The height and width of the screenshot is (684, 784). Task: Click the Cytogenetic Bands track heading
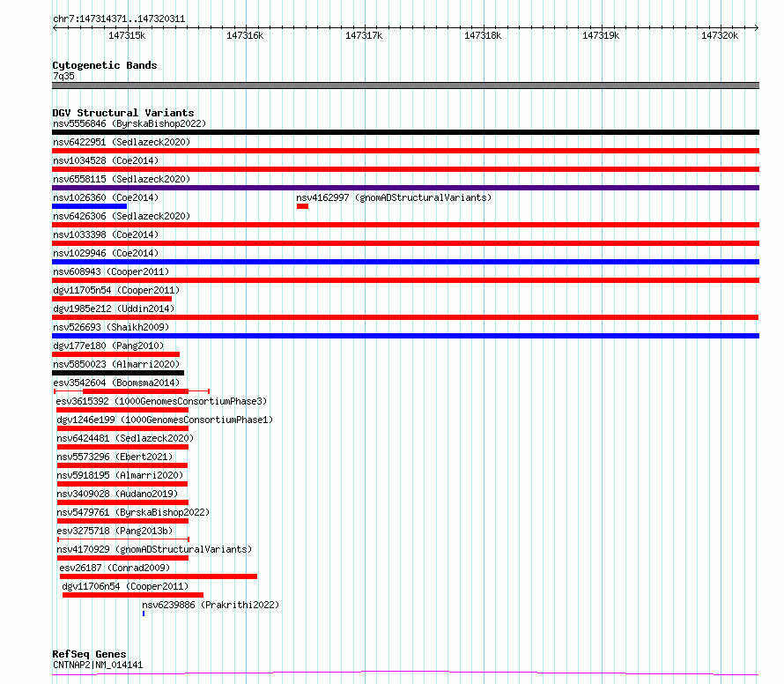[x=105, y=65]
